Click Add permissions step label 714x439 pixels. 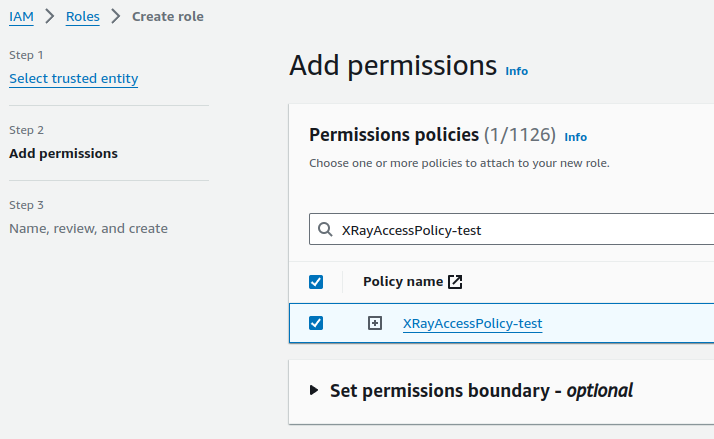(x=63, y=154)
